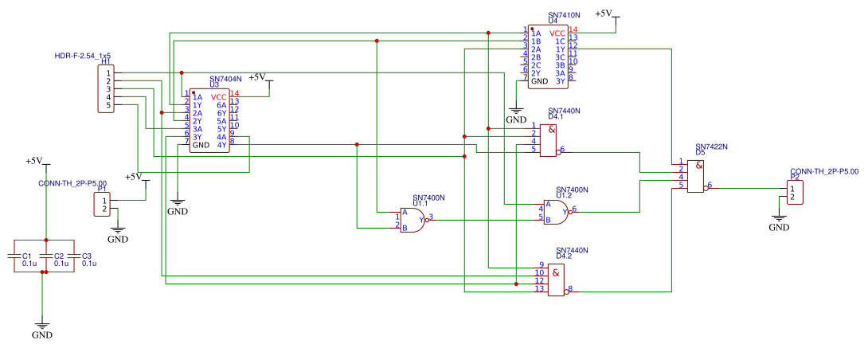Select the P2 output connector

(x=795, y=192)
